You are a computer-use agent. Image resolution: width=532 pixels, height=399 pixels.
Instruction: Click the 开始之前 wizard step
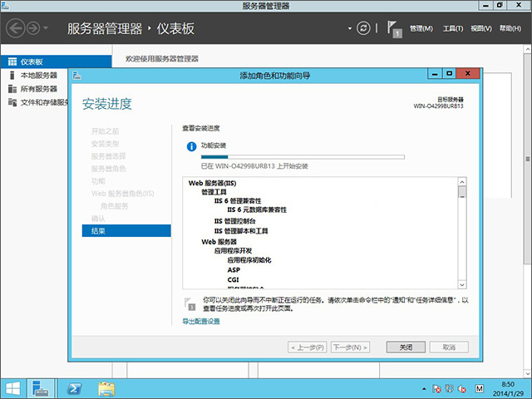(x=105, y=131)
